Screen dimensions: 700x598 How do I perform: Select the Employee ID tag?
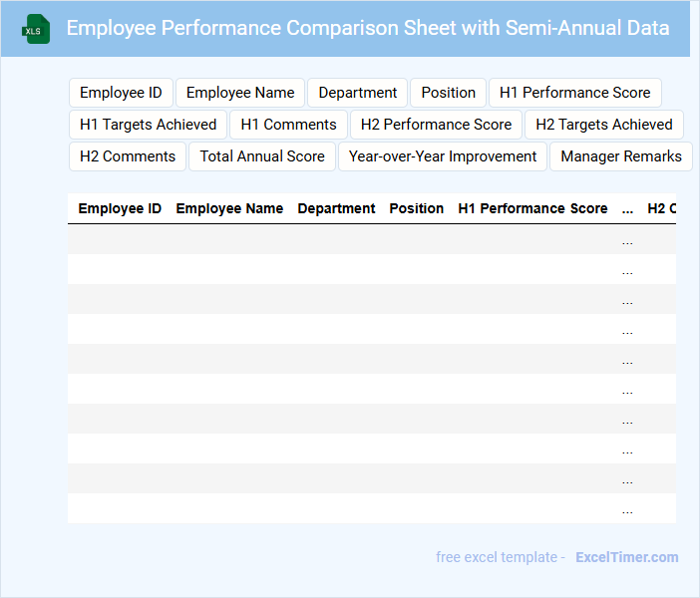(x=121, y=93)
